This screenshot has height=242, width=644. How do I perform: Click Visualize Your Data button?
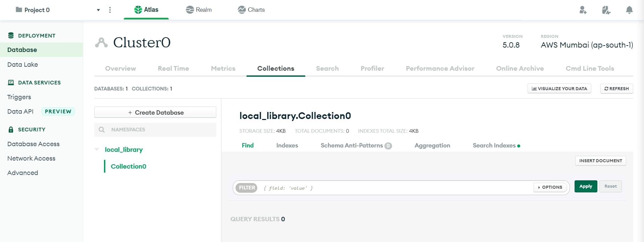click(x=559, y=88)
